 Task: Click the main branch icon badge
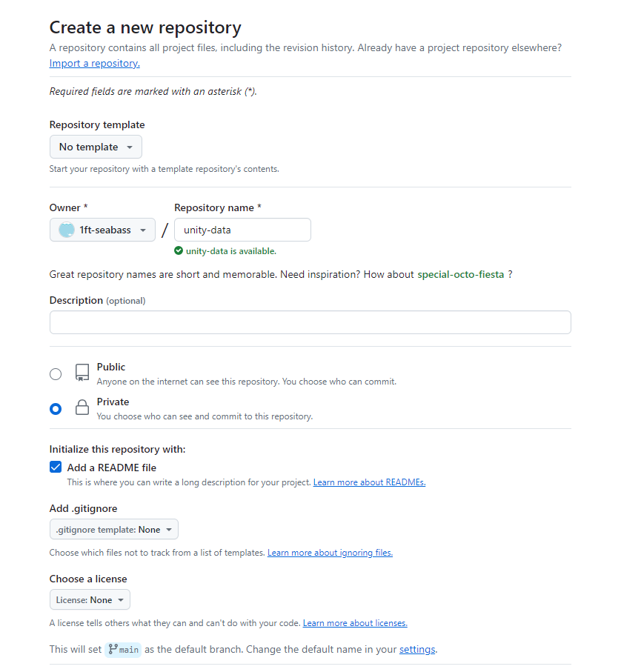[123, 649]
